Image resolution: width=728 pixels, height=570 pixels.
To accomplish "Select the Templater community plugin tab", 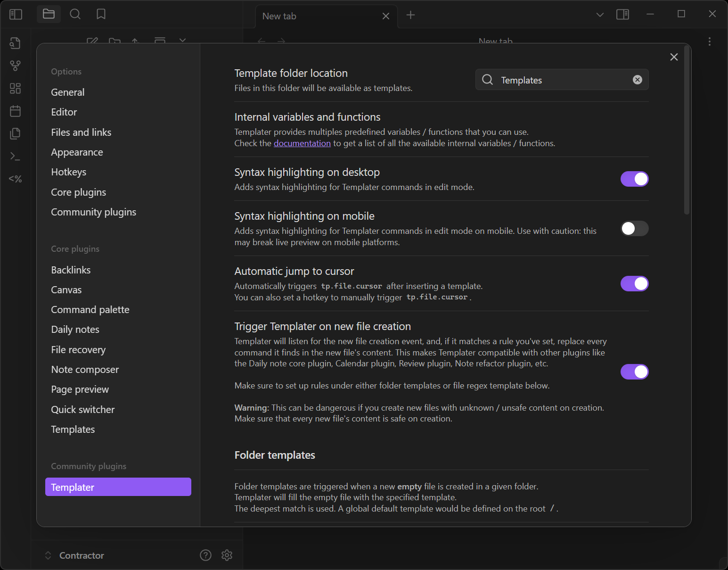I will coord(118,487).
